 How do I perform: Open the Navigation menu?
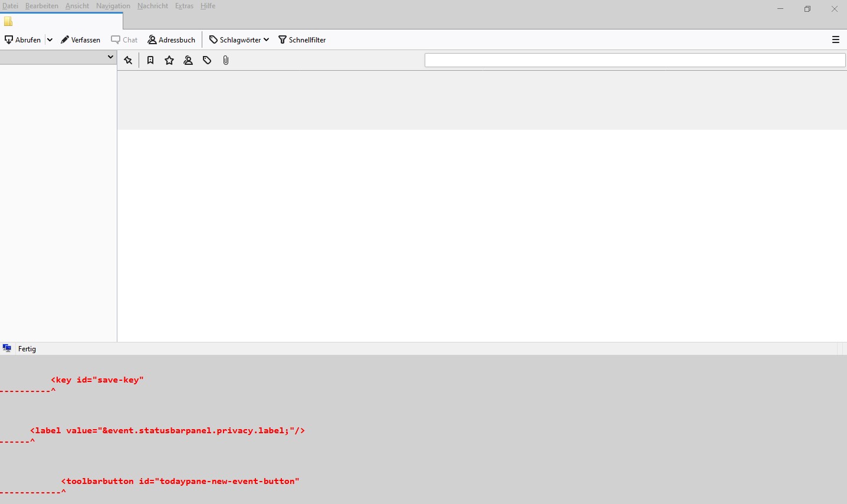[113, 6]
